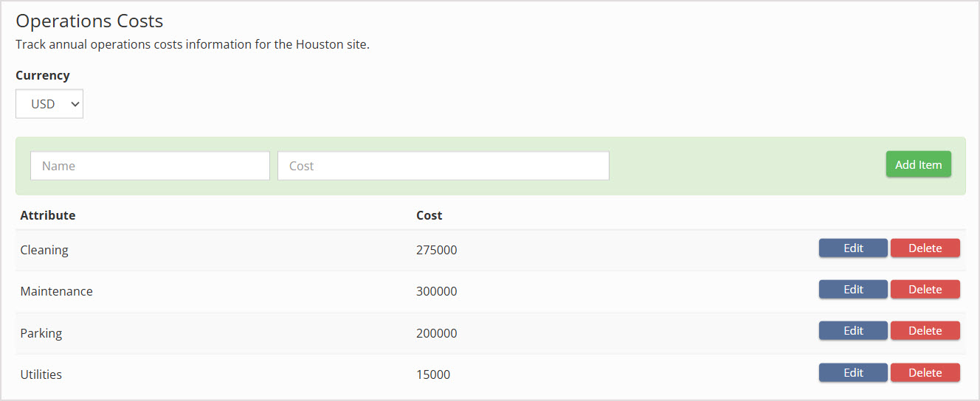
Task: Edit the Utilities cost row
Action: point(852,373)
